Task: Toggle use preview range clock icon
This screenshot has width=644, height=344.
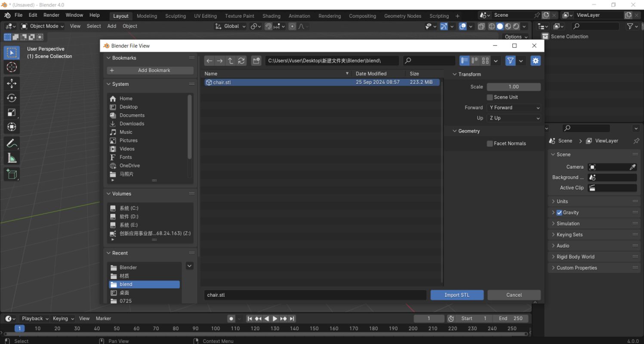Action: [451, 319]
